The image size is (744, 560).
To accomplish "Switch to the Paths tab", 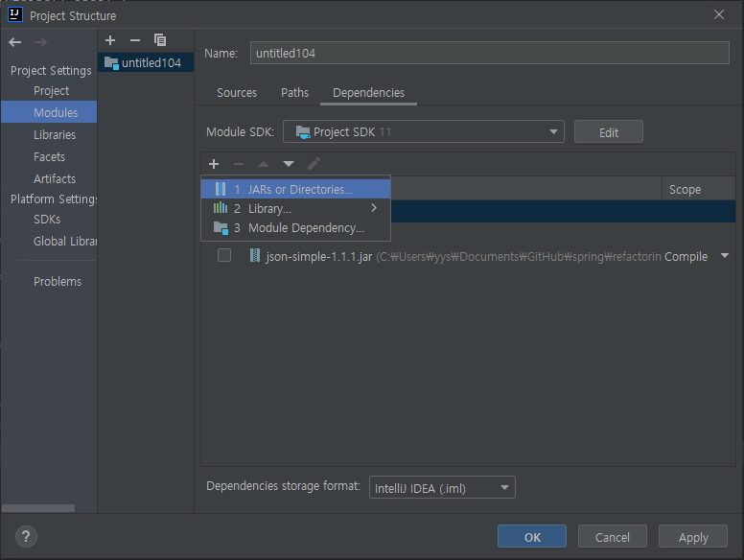I will 294,93.
